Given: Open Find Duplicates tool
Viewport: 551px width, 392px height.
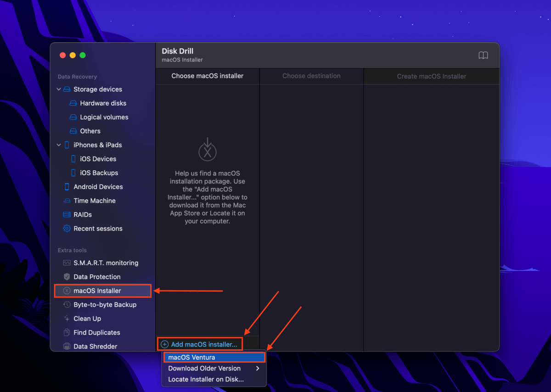Looking at the screenshot, I should tap(96, 332).
